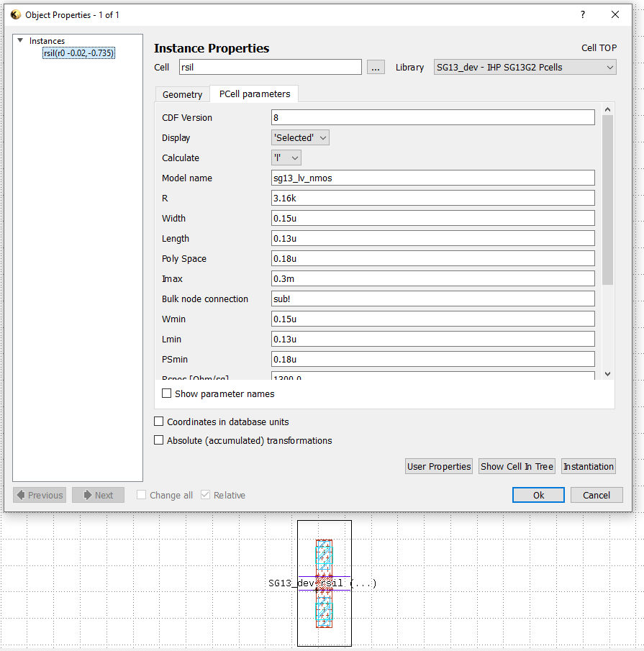This screenshot has width=644, height=651.
Task: Click the Cancel button
Action: pos(597,495)
